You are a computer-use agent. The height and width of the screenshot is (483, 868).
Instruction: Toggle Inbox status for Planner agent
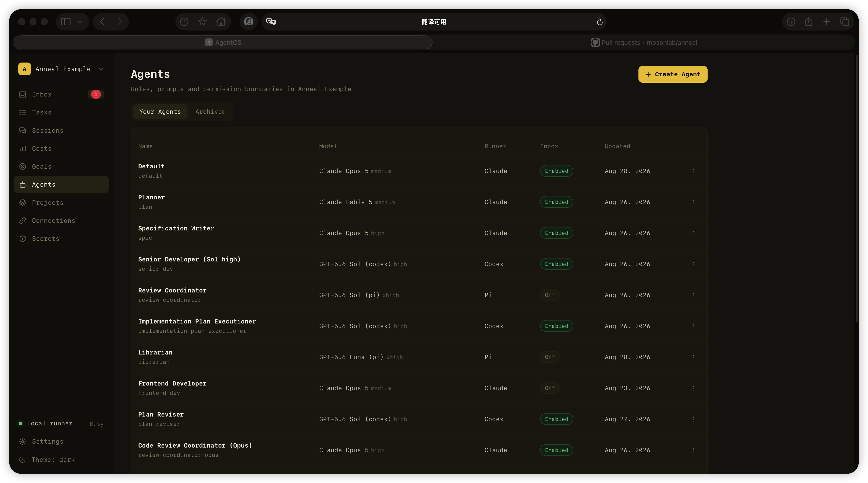[x=556, y=202]
